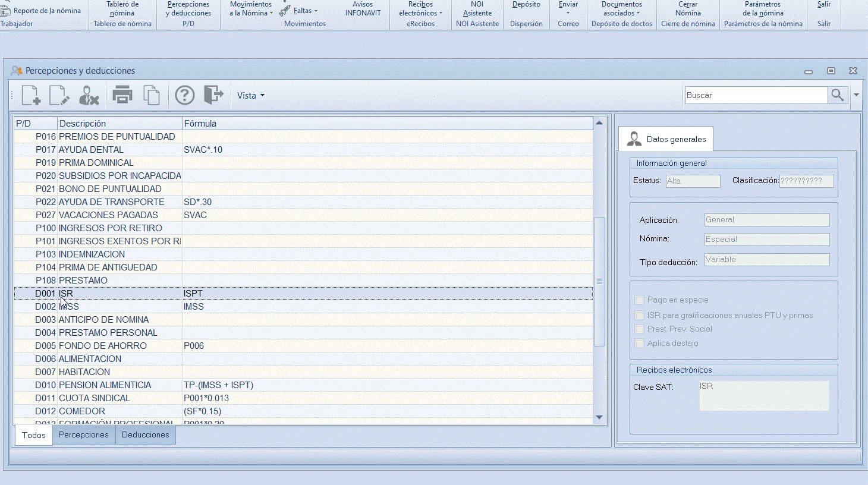Viewport: 868px width, 485px height.
Task: Expand the Vista dropdown menu
Action: [x=251, y=96]
